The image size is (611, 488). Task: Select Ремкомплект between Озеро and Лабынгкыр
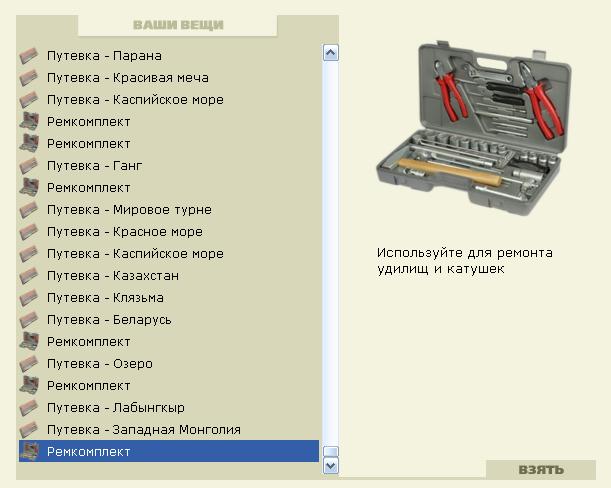[x=88, y=386]
